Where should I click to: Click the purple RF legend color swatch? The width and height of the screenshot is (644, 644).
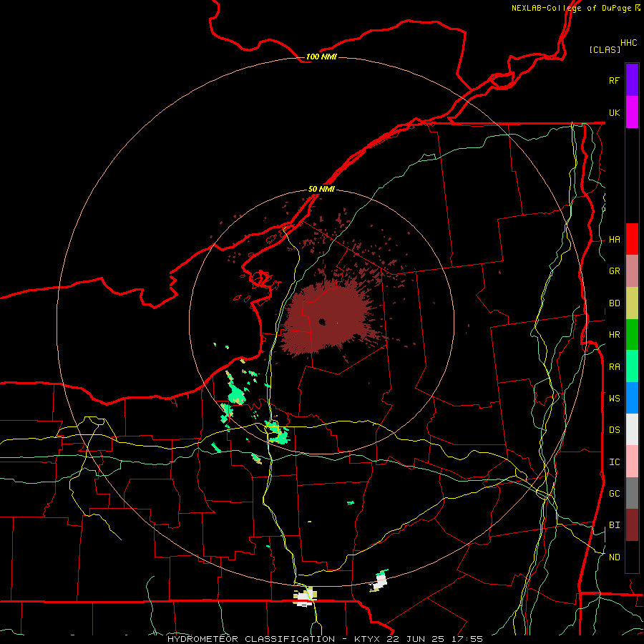click(x=632, y=80)
